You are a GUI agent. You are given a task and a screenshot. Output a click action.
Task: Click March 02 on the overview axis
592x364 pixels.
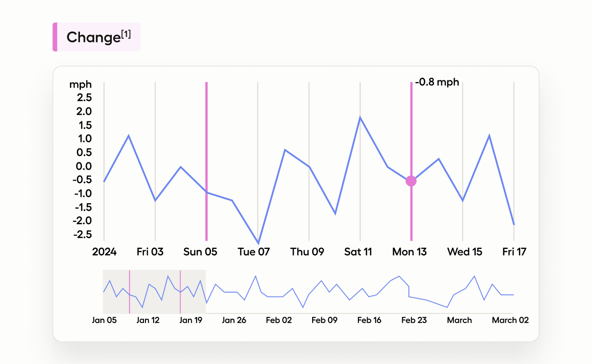click(510, 320)
